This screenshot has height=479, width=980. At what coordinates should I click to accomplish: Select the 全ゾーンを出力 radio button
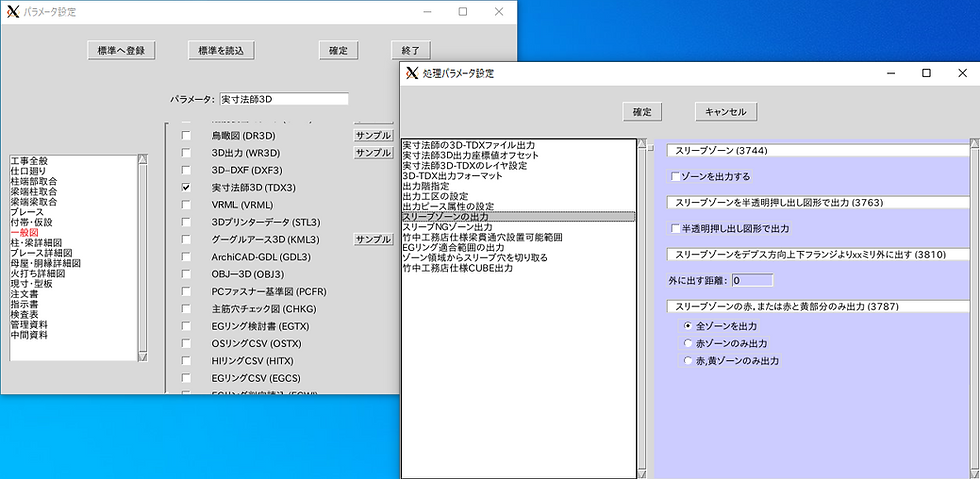688,326
